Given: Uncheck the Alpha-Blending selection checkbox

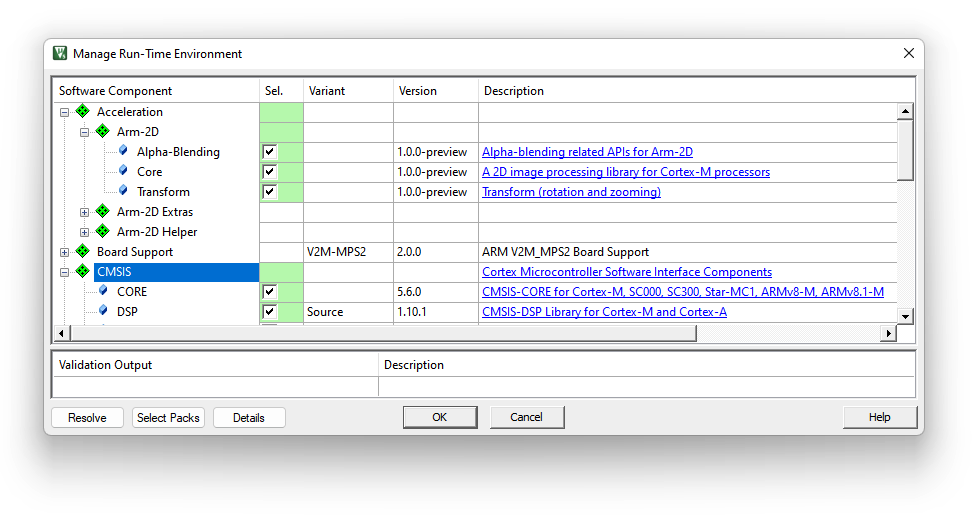Looking at the screenshot, I should 269,152.
